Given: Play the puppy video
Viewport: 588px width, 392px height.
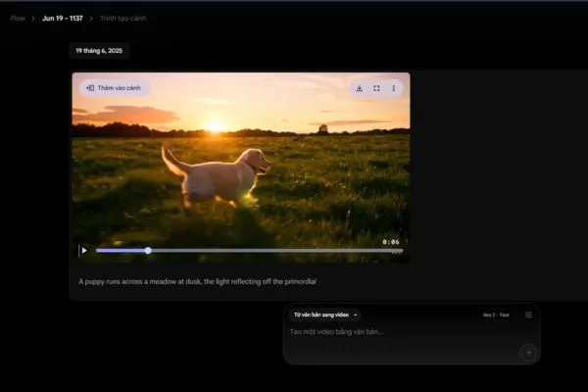Looking at the screenshot, I should click(x=84, y=250).
